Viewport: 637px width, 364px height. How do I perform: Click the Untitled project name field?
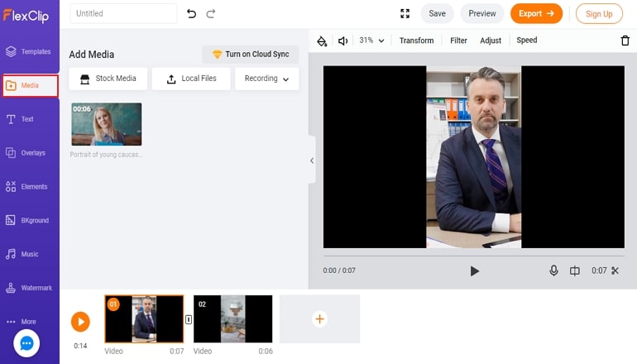click(x=123, y=13)
